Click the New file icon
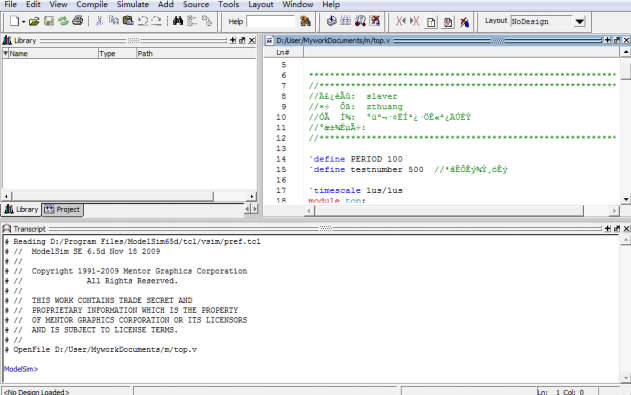 click(14, 21)
